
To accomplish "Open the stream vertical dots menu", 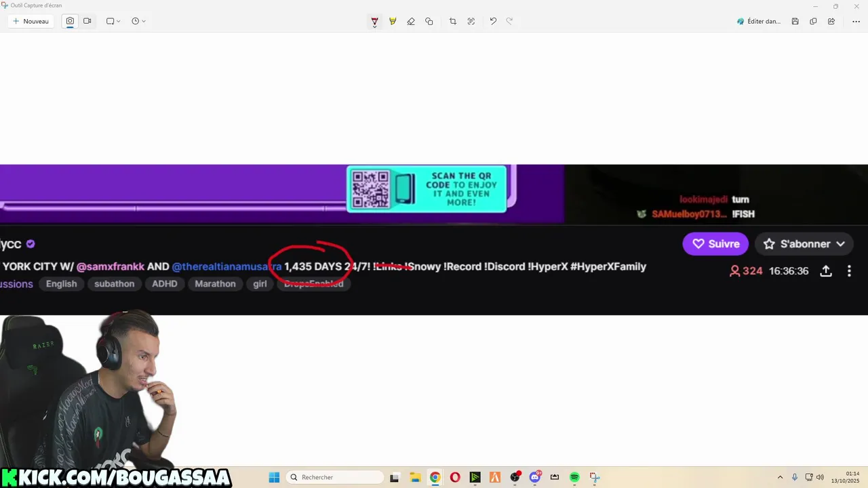I will 849,271.
